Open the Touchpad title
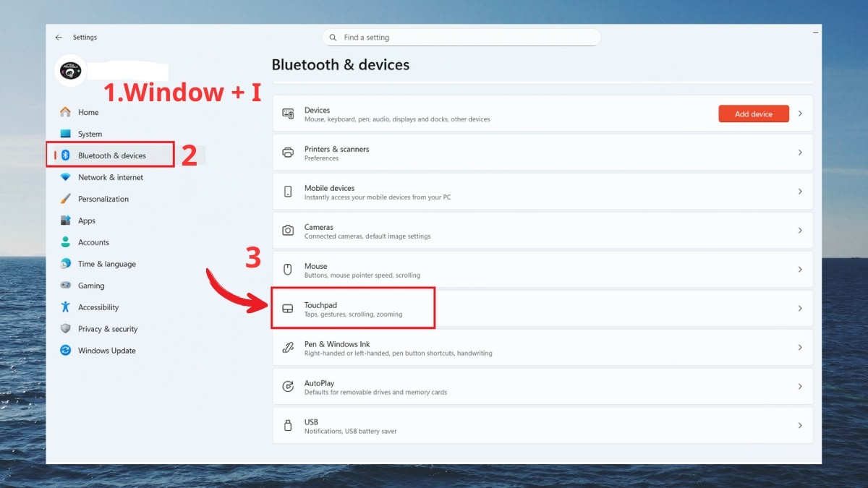Screen dimensions: 868x488 point(320,305)
